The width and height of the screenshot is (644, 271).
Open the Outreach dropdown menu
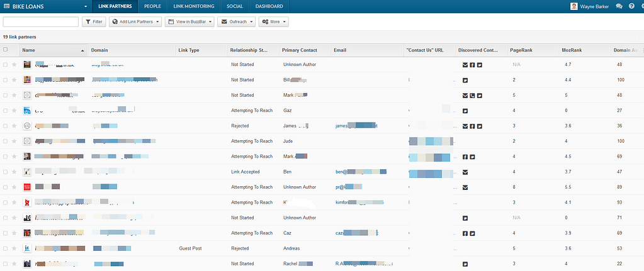(x=236, y=22)
